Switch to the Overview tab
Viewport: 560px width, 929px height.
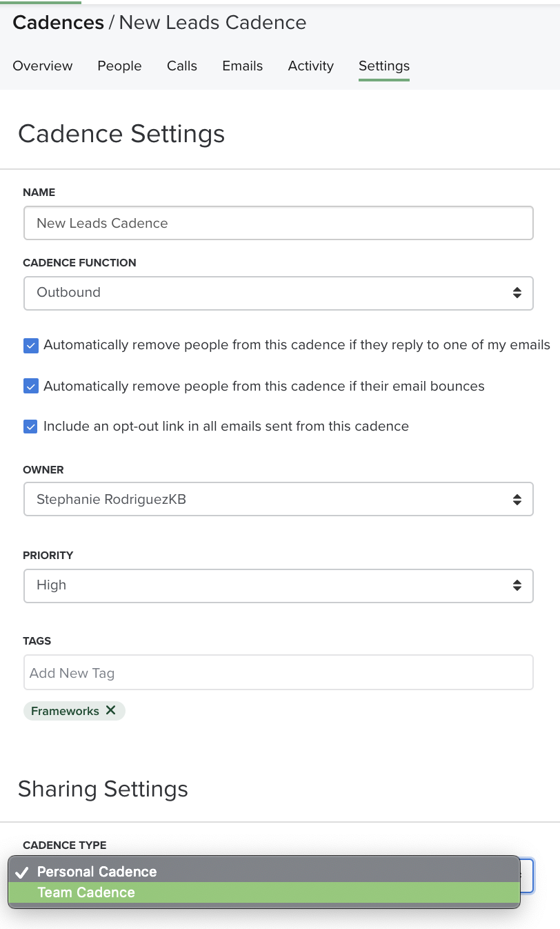pos(43,66)
